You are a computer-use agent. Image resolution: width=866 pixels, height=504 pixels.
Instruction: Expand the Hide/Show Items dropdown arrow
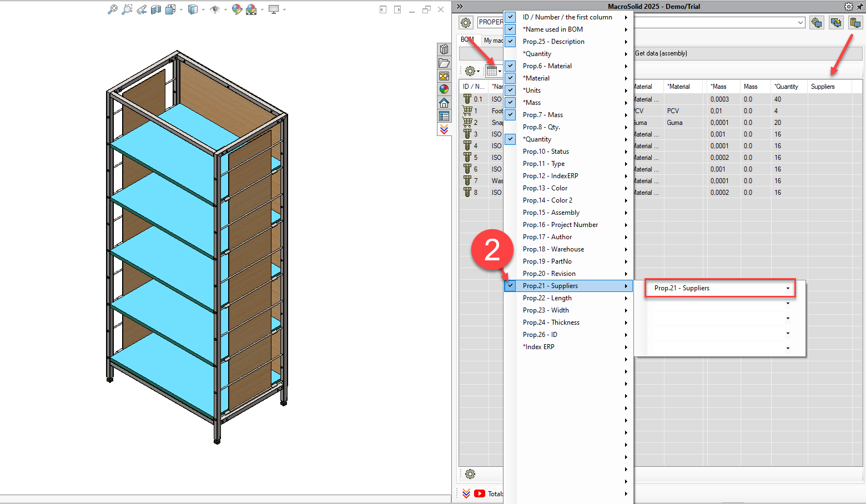pyautogui.click(x=225, y=9)
